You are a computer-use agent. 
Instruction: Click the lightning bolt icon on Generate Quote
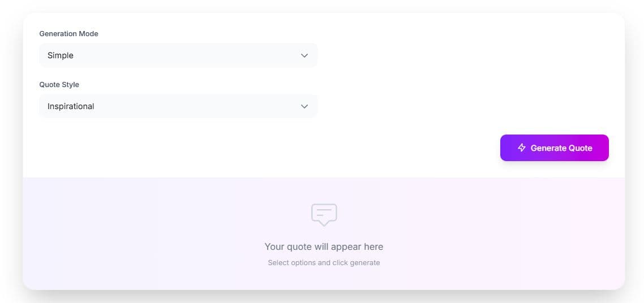point(522,148)
